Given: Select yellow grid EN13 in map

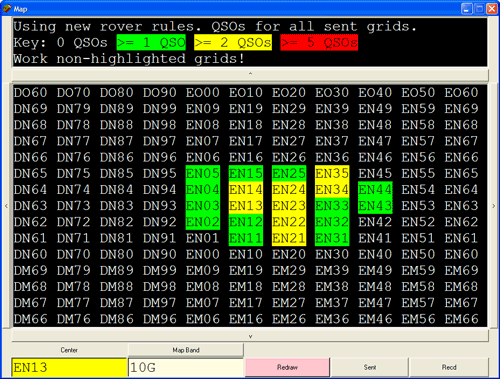Looking at the screenshot, I should [x=246, y=206].
